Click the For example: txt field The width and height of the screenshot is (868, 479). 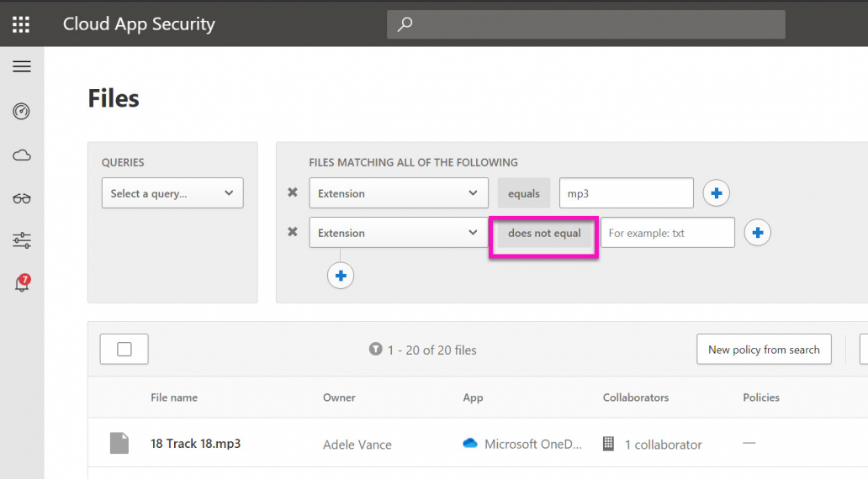(x=668, y=232)
